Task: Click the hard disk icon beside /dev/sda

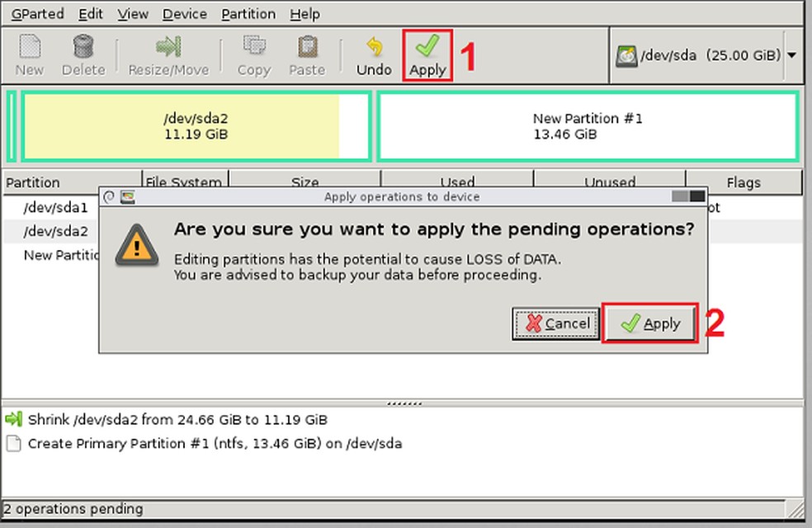Action: point(626,56)
